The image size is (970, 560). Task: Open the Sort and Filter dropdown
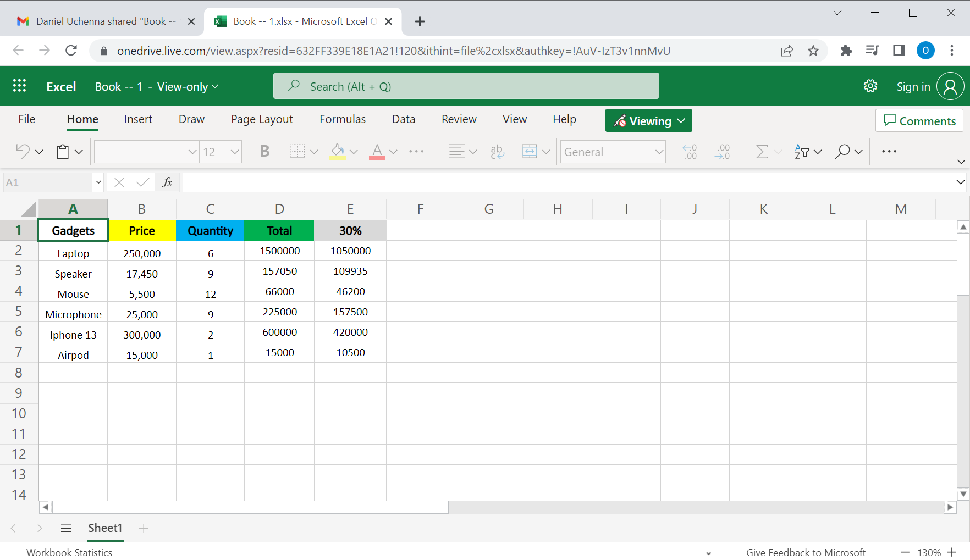tap(807, 152)
